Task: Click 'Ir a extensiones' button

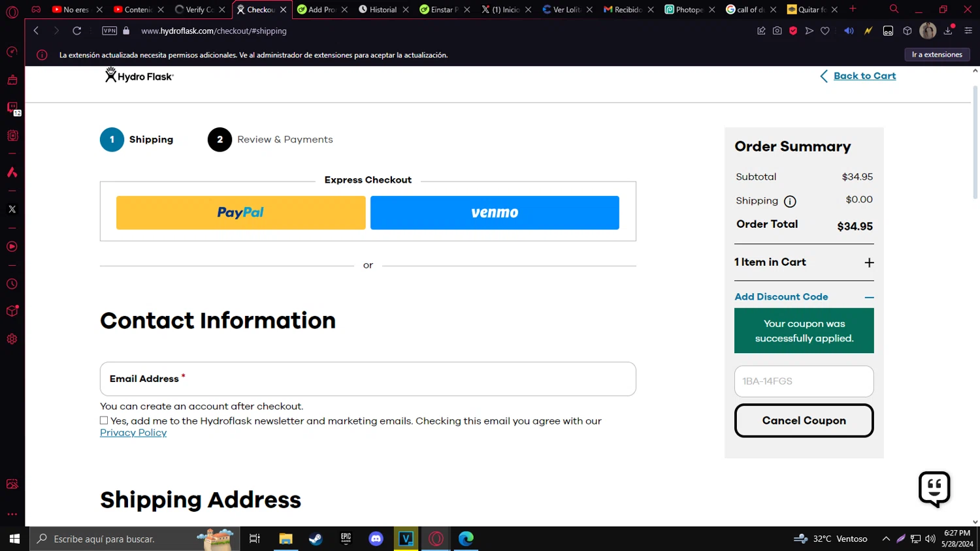Action: tap(937, 55)
